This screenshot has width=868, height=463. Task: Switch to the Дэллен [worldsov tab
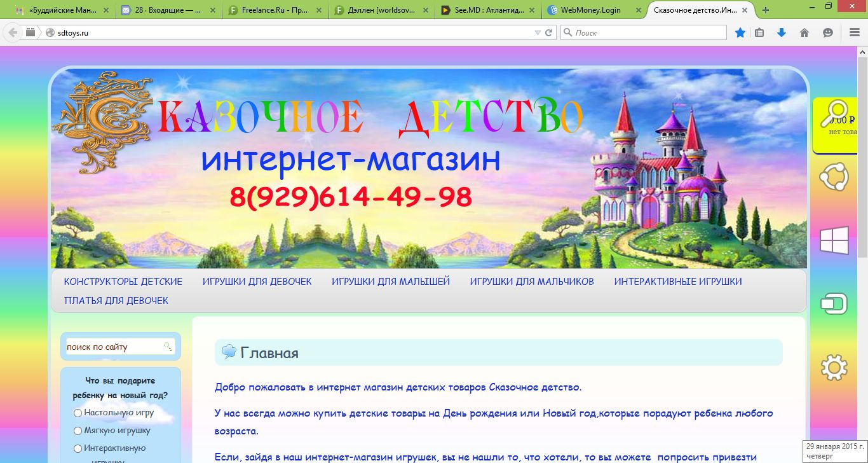tap(382, 10)
